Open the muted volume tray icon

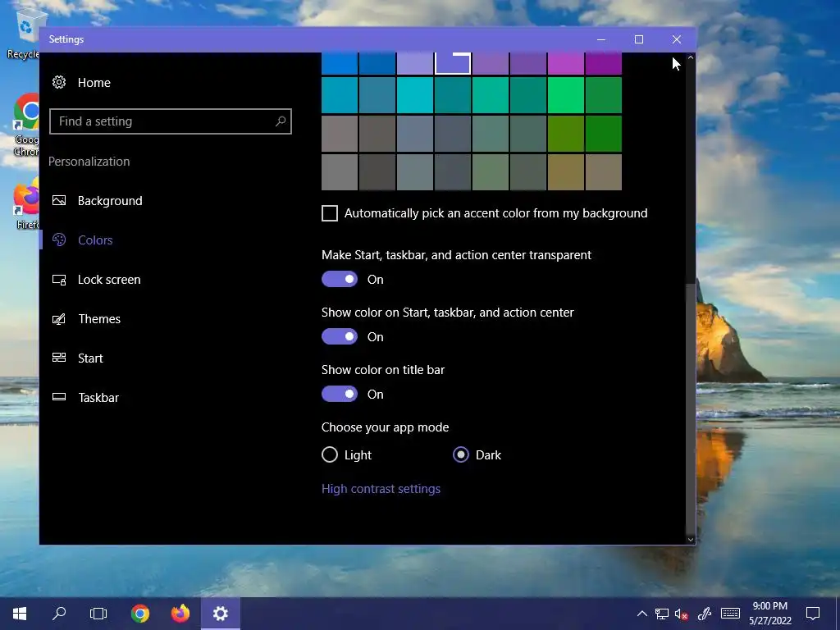[x=682, y=614]
